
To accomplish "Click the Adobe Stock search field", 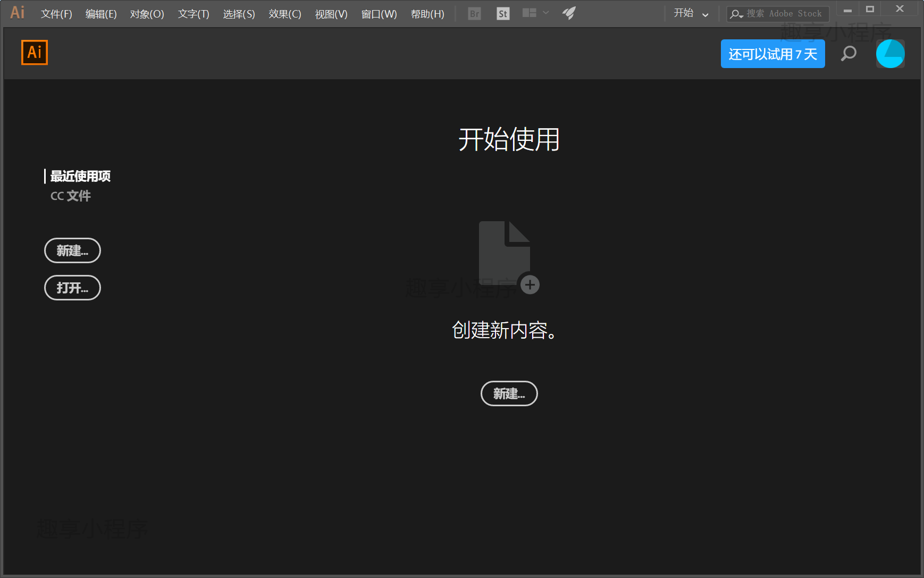I will coord(778,14).
